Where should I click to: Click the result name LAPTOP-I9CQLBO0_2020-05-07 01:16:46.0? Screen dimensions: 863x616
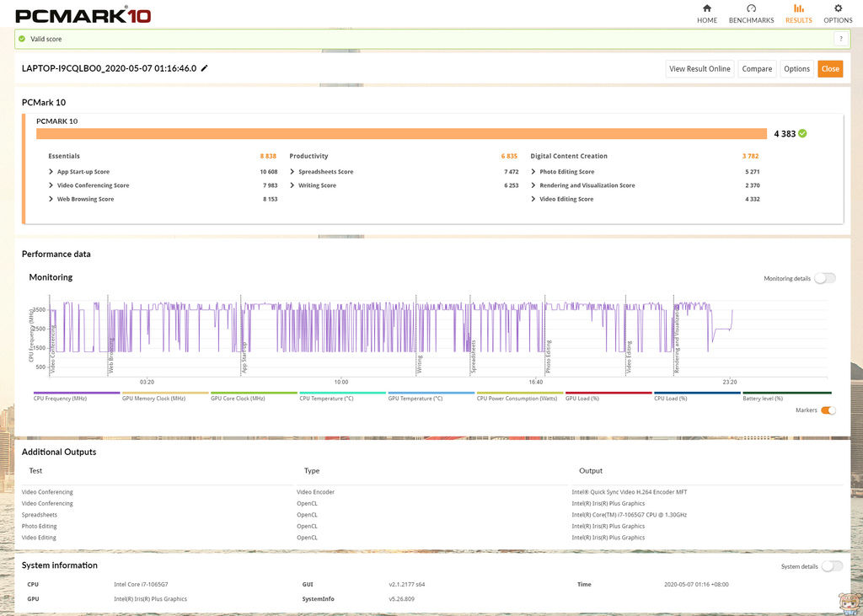coord(109,68)
